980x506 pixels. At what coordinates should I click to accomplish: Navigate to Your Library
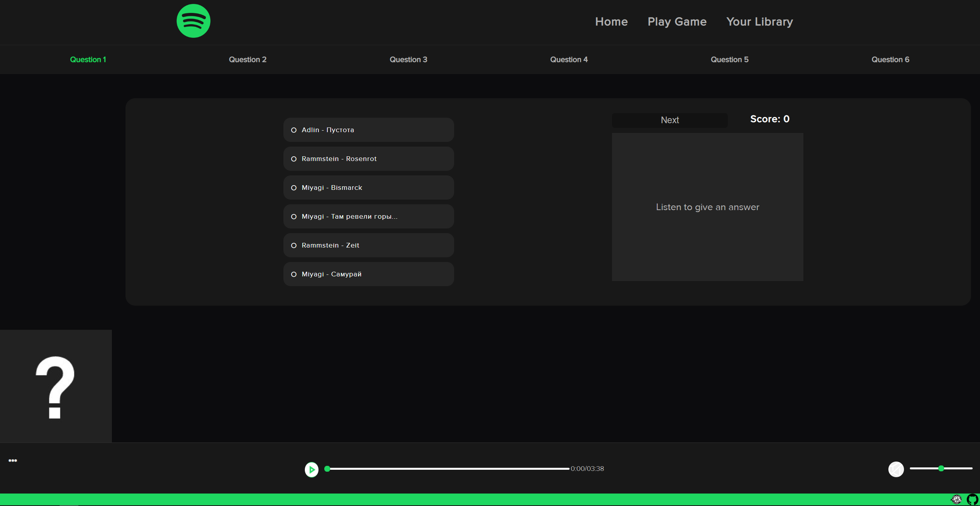pos(759,21)
